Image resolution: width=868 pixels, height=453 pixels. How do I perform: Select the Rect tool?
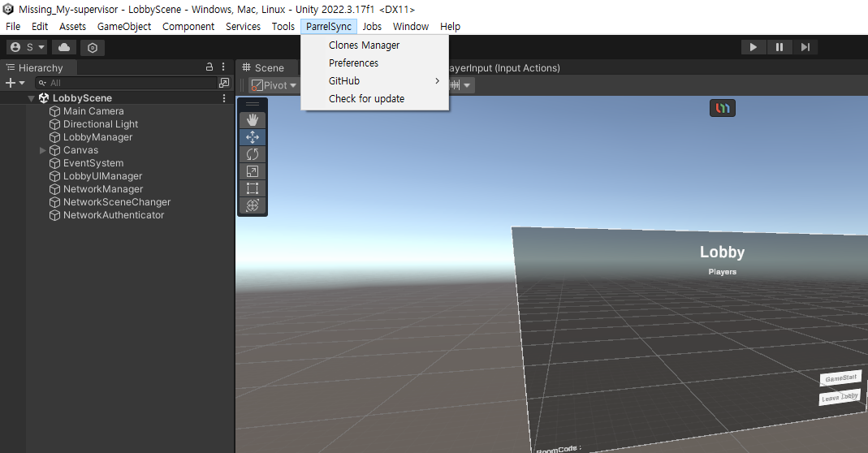pyautogui.click(x=253, y=188)
